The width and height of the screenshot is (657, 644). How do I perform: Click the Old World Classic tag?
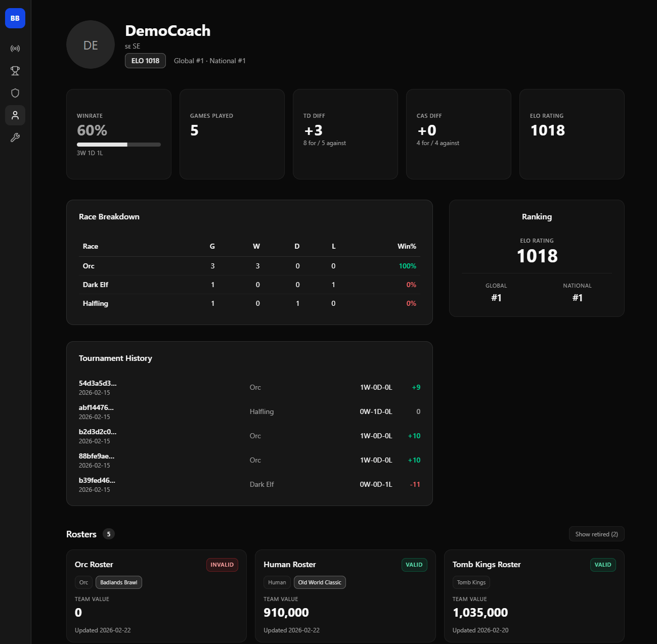coord(320,582)
